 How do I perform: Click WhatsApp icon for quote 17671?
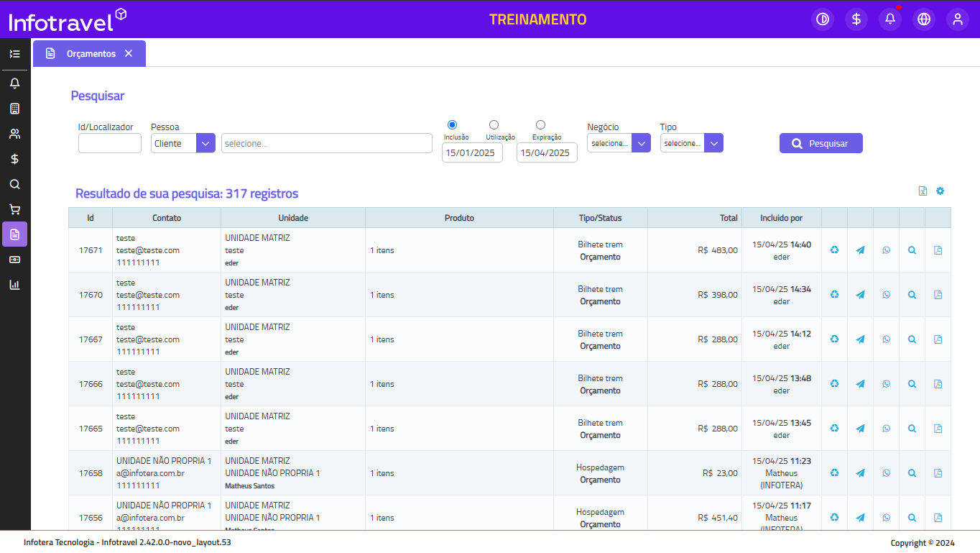click(886, 250)
